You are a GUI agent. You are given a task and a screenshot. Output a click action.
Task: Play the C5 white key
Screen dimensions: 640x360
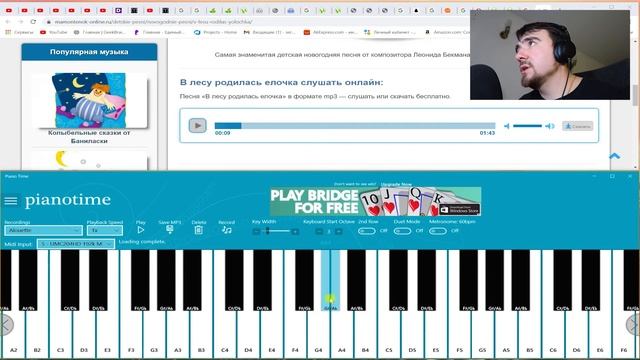389,335
